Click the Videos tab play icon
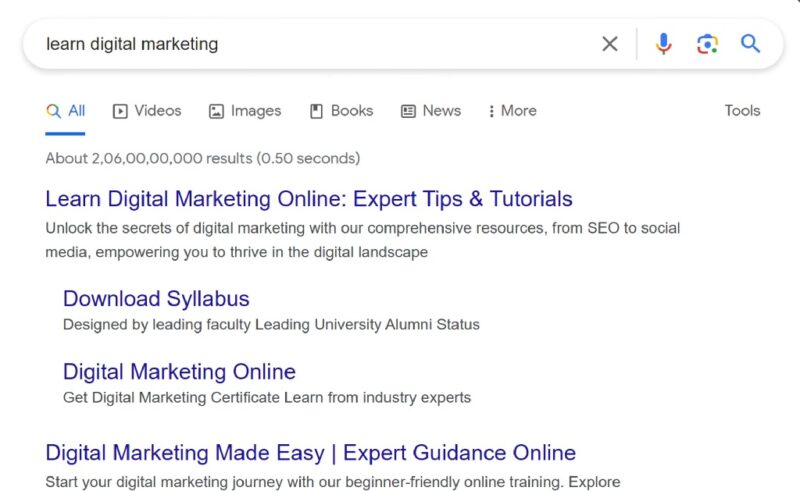 (x=120, y=111)
